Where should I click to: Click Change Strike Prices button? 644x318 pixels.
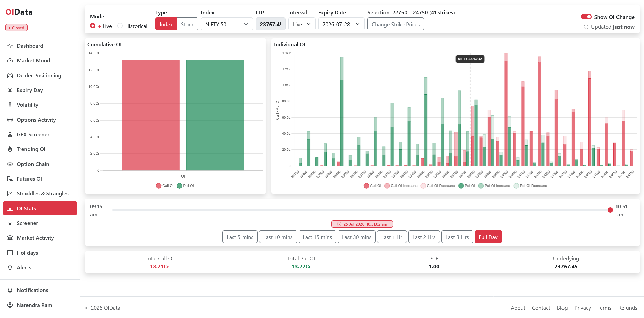click(395, 24)
